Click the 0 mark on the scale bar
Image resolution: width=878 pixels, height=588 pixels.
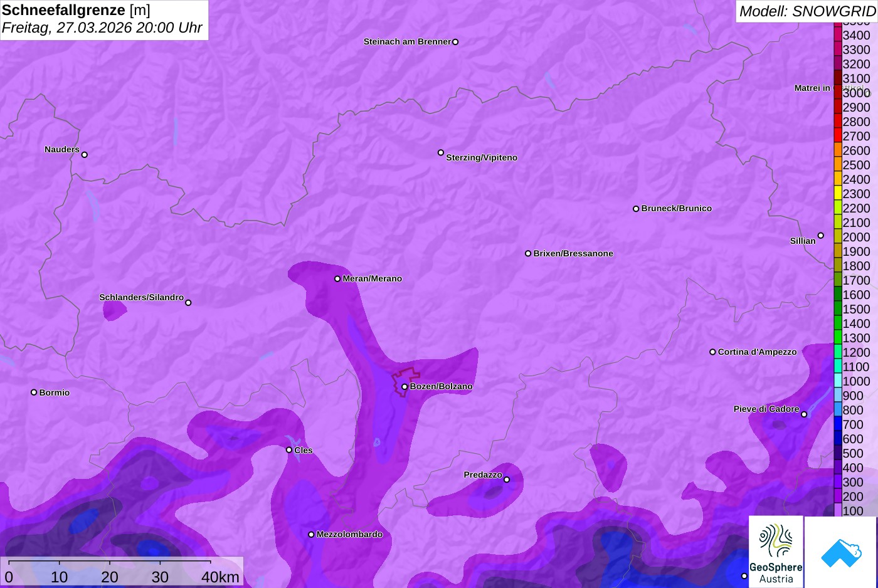tap(9, 577)
